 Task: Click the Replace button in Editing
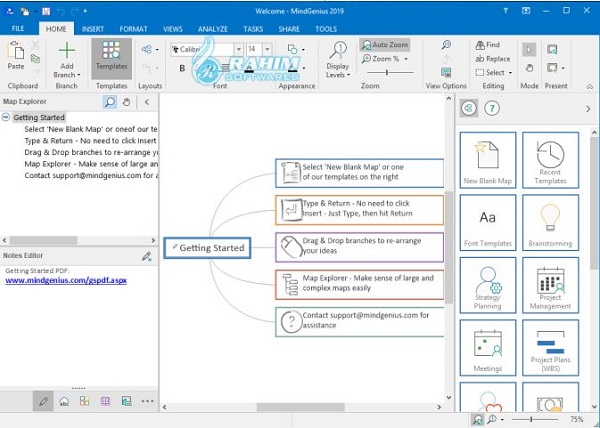(492, 58)
